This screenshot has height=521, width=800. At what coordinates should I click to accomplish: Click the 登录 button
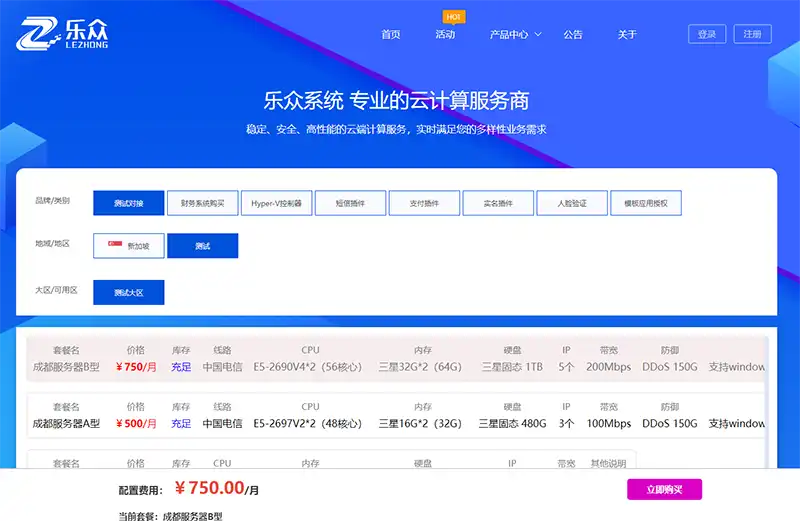[707, 34]
